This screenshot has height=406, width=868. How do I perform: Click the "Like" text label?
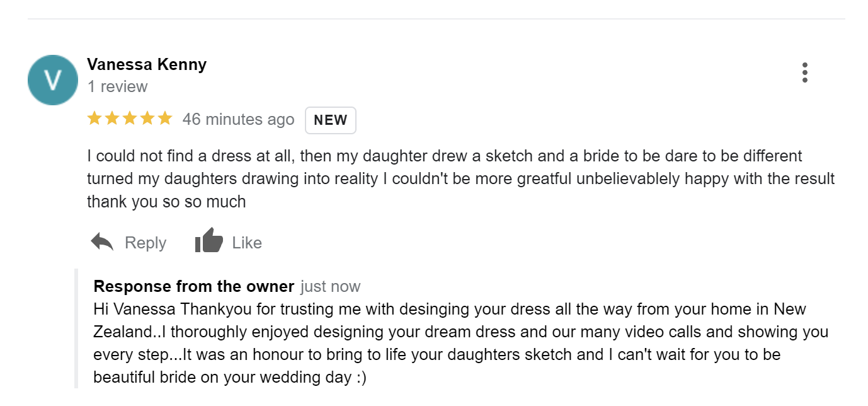pyautogui.click(x=247, y=243)
